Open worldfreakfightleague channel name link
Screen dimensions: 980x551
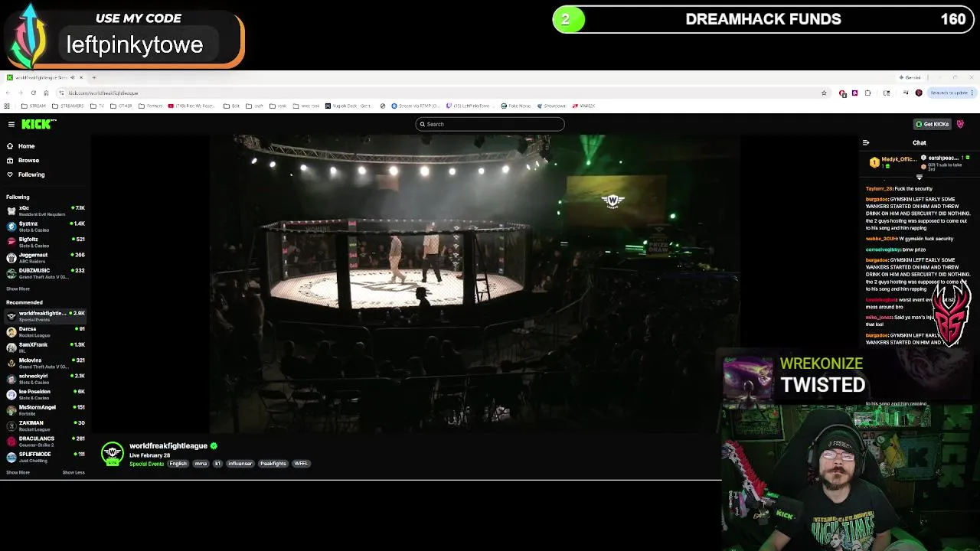(x=168, y=446)
